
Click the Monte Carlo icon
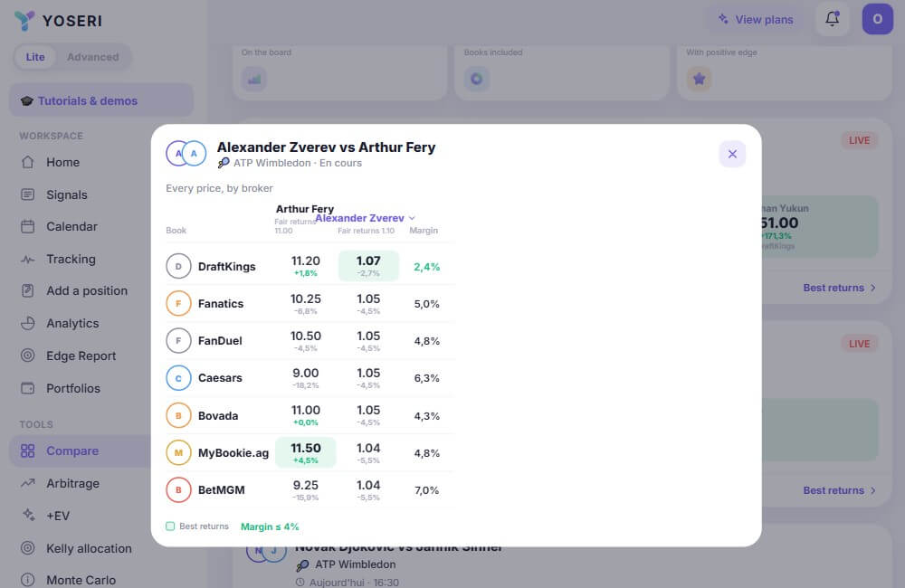pyautogui.click(x=28, y=579)
